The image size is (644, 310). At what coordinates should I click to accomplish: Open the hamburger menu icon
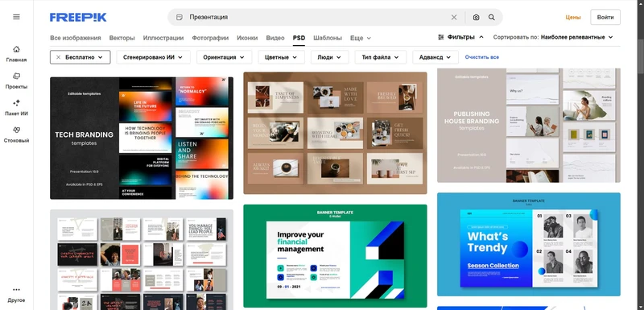point(16,17)
